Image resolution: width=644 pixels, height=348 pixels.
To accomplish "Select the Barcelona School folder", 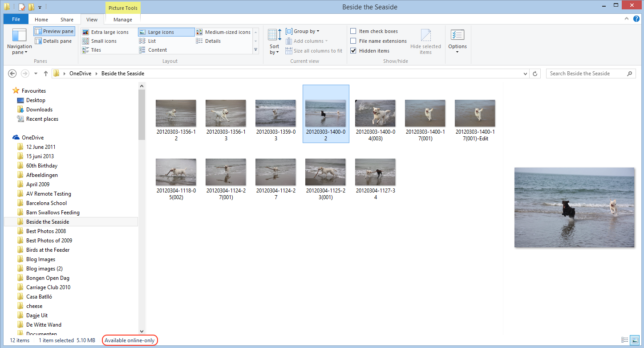I will click(x=46, y=203).
